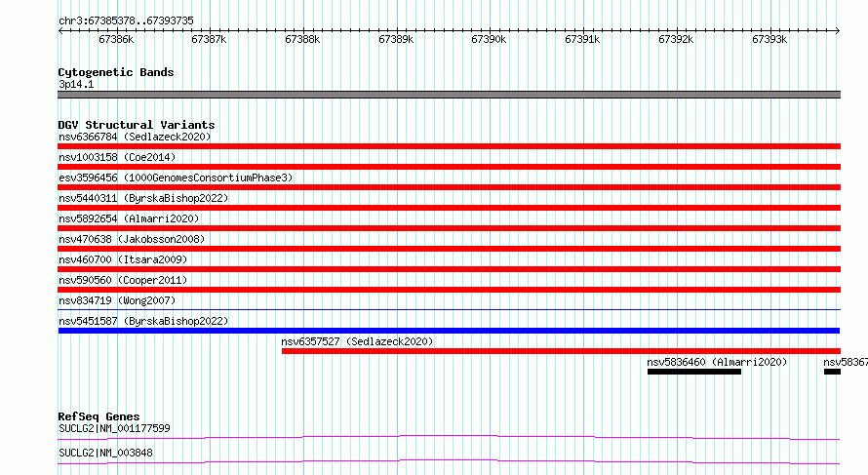This screenshot has width=868, height=475.
Task: Open variant nsv6357527 (Sedlazeck2020) label
Action: click(357, 341)
